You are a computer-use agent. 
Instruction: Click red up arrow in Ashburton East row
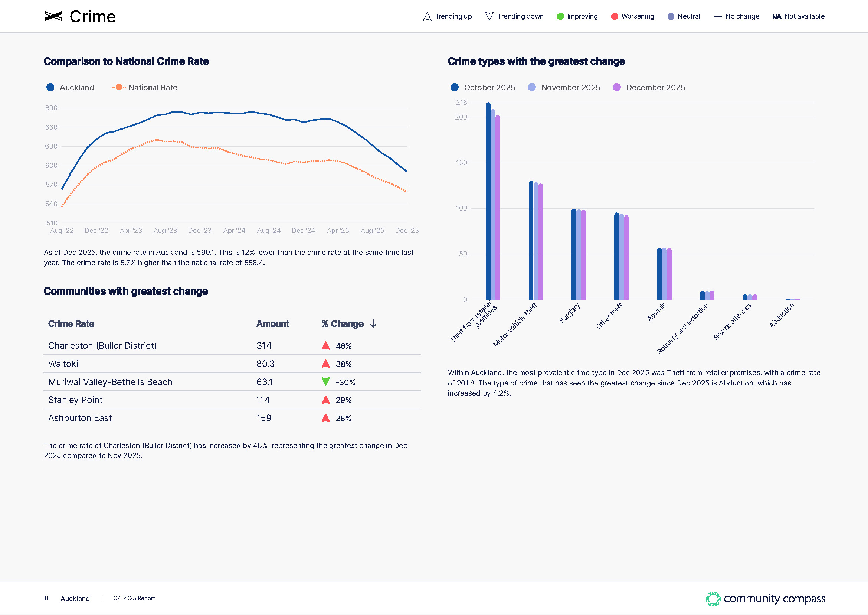tap(326, 418)
